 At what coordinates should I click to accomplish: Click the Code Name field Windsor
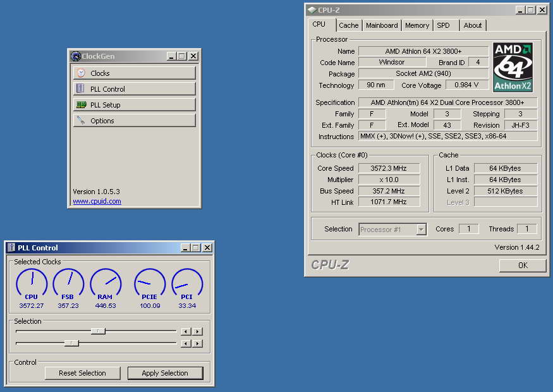pyautogui.click(x=392, y=62)
